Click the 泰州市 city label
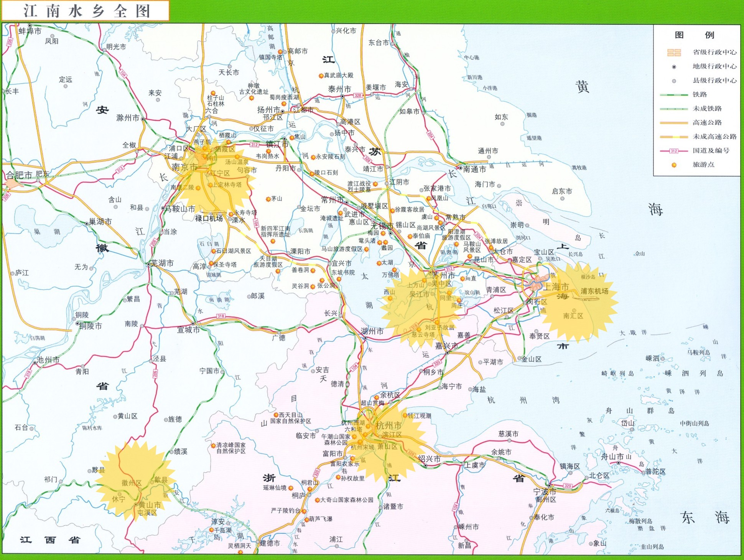The width and height of the screenshot is (744, 560). point(339,89)
